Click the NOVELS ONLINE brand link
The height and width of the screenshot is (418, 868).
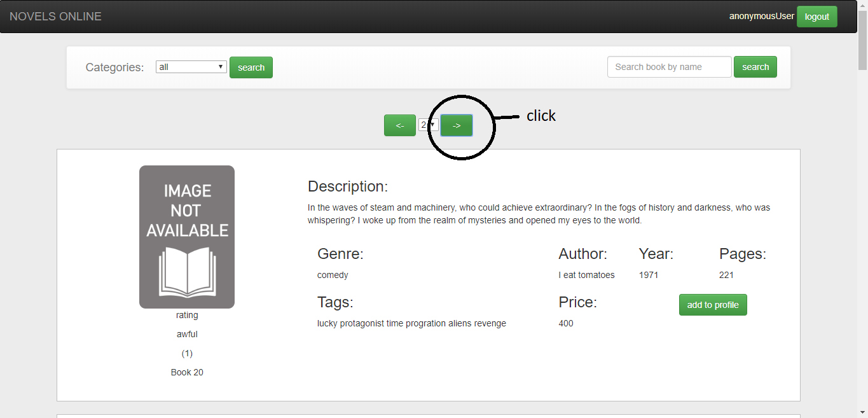click(x=55, y=17)
